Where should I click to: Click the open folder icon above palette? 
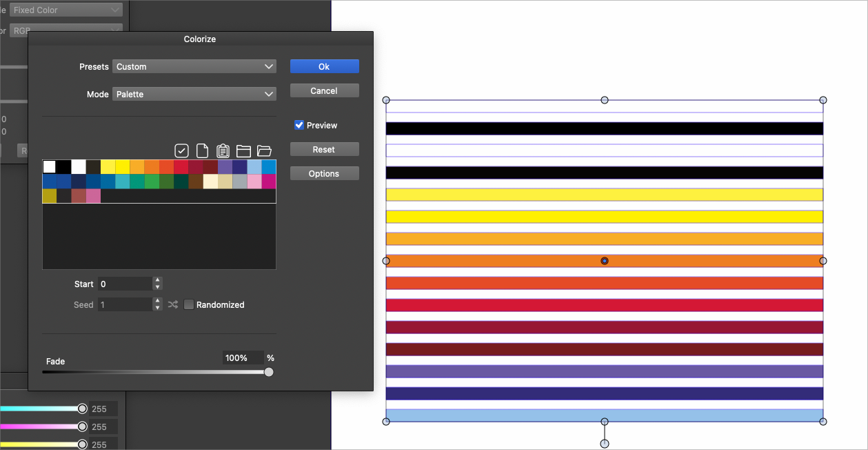pos(264,150)
